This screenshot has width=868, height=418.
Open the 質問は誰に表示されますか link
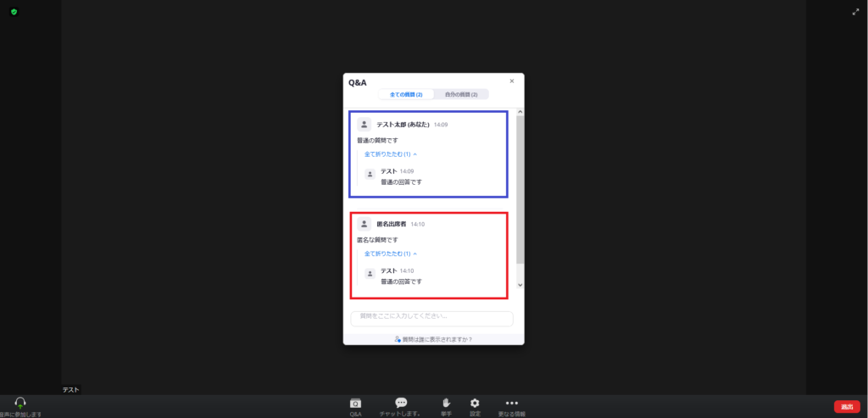[x=433, y=339]
